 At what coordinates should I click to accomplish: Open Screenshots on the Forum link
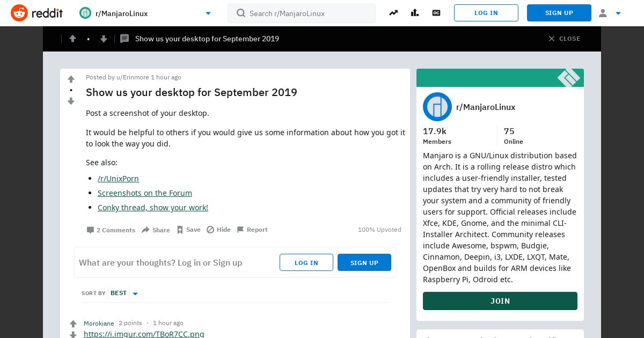[145, 193]
